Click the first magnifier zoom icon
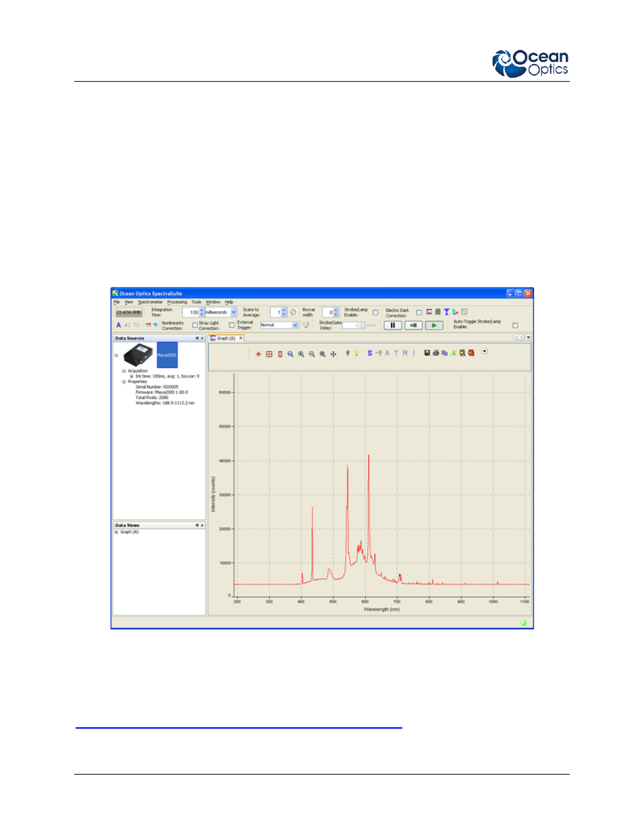The image size is (644, 834). [290, 354]
